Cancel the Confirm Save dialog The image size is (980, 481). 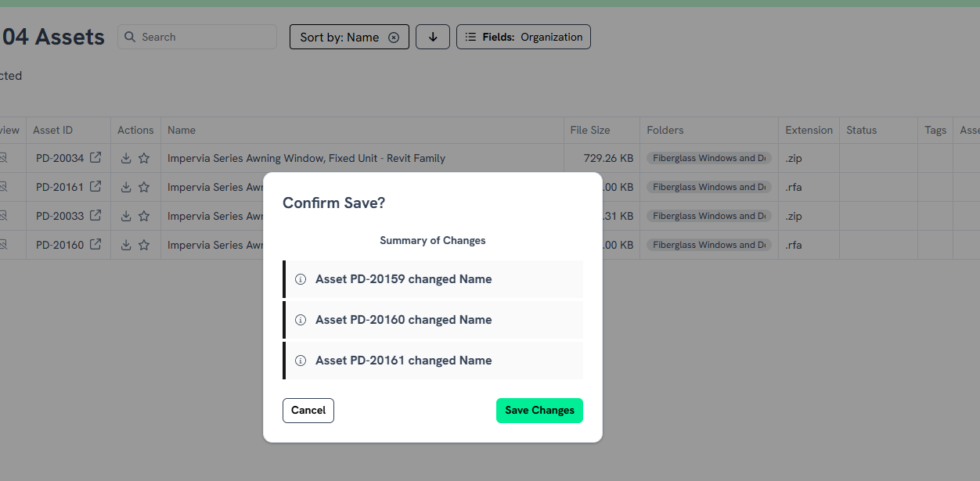coord(308,411)
